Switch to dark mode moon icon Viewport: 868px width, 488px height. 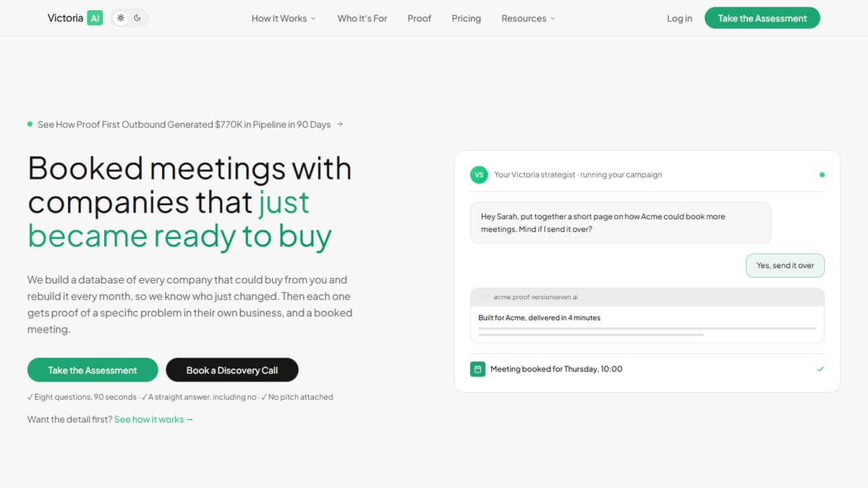pyautogui.click(x=137, y=18)
